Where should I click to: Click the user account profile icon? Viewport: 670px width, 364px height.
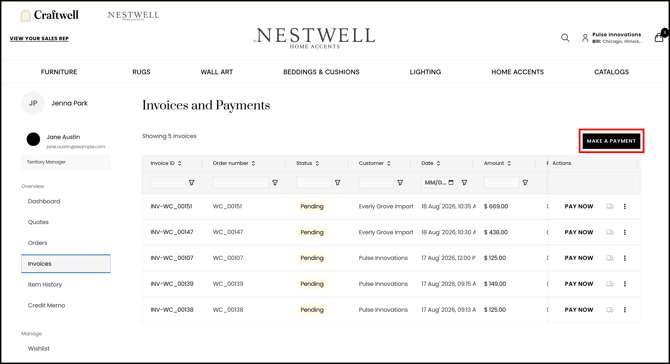coord(585,38)
